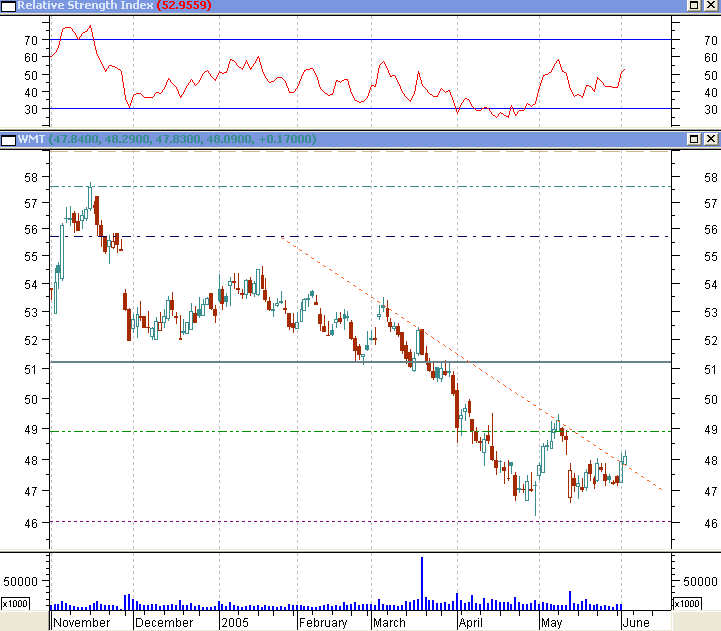Select the navy dash-dot line near 55.7
The height and width of the screenshot is (631, 721).
click(x=361, y=236)
